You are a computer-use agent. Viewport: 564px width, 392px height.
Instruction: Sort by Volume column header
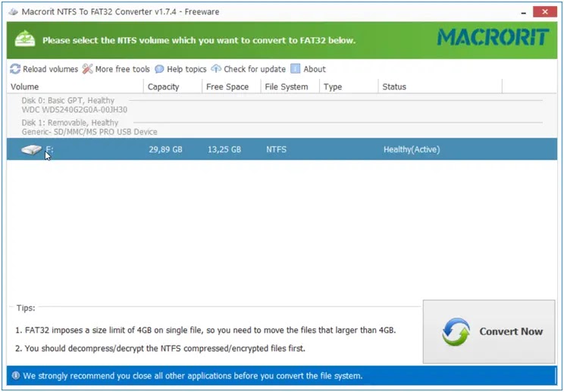point(75,86)
